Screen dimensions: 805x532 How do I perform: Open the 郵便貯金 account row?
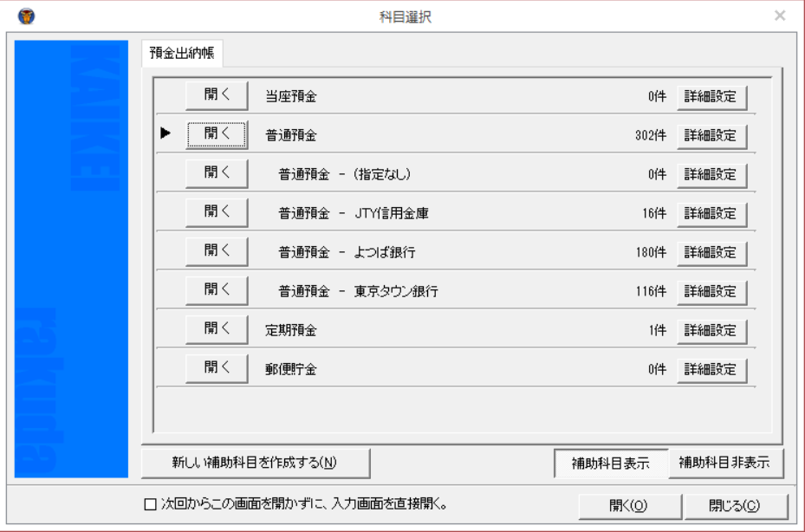[217, 368]
